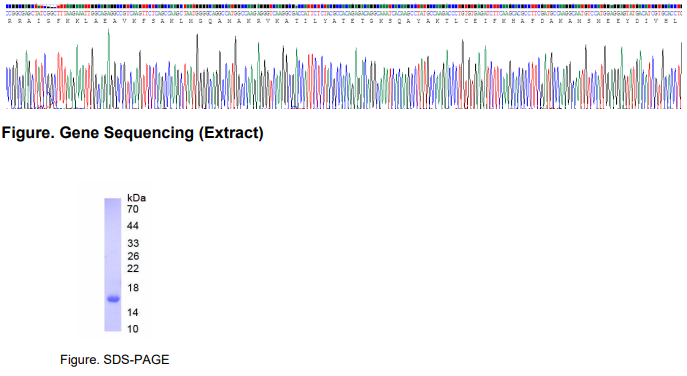Click the colored base-call bar above sequence
687x376 pixels.
(x=344, y=7)
